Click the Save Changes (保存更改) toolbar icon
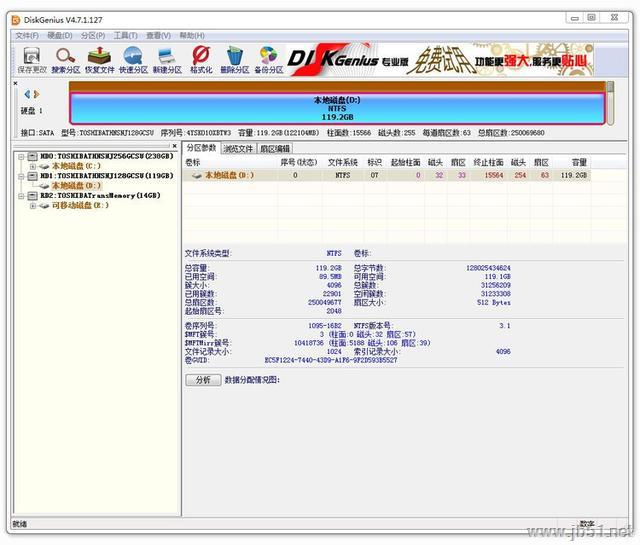The image size is (640, 545). 32,60
